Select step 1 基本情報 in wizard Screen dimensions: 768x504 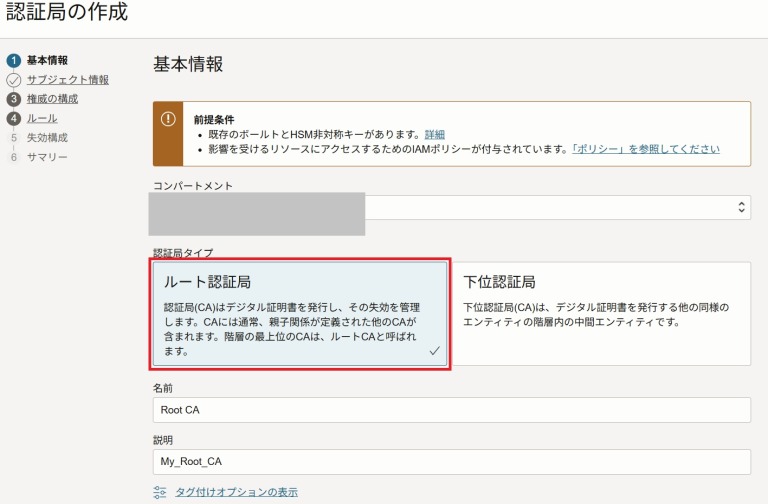(x=47, y=60)
